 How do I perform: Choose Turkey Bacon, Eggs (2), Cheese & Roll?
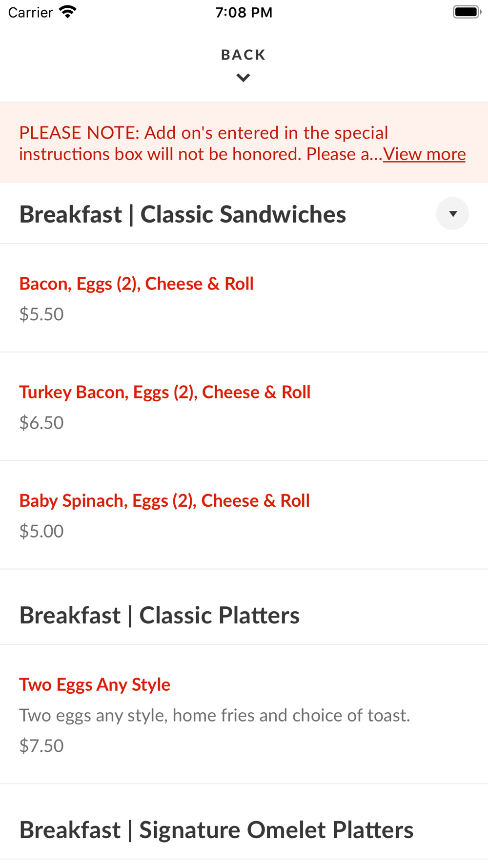165,392
